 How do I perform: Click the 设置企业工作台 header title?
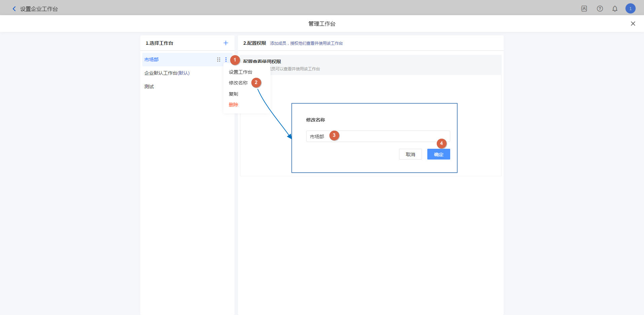coord(39,9)
